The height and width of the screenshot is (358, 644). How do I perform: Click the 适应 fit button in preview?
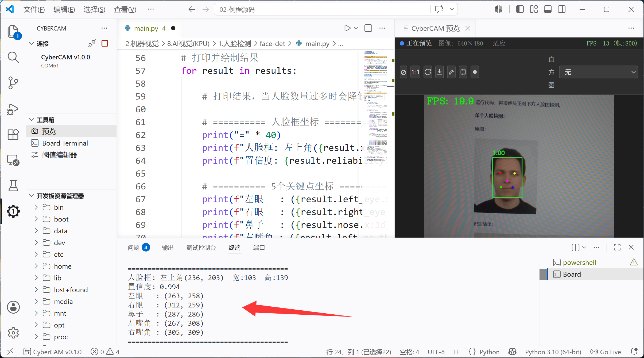point(499,43)
